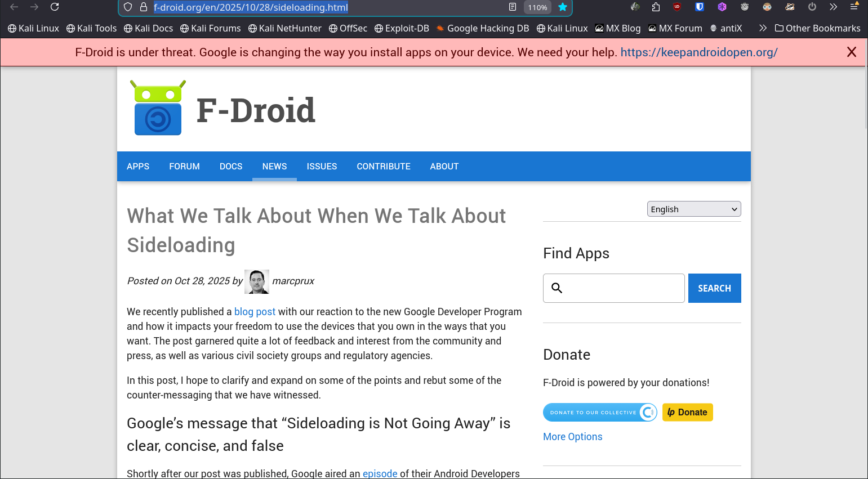Open the Other Bookmarks folder

[817, 28]
